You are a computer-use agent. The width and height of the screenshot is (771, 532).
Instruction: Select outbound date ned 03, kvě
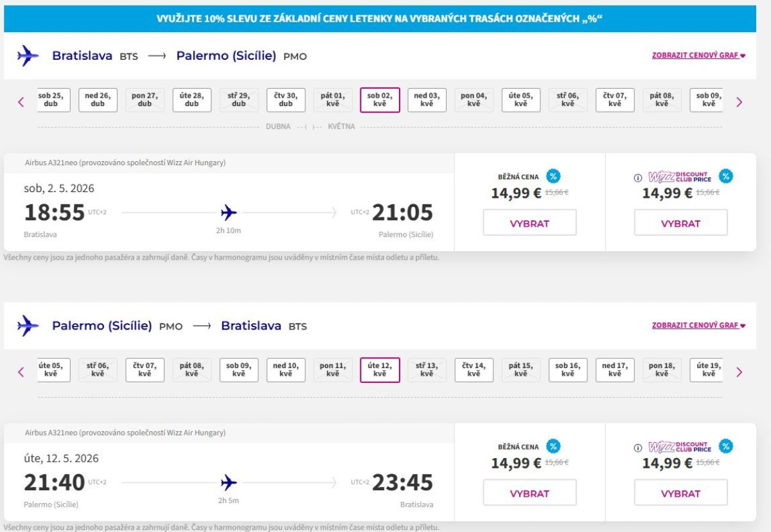(x=427, y=100)
